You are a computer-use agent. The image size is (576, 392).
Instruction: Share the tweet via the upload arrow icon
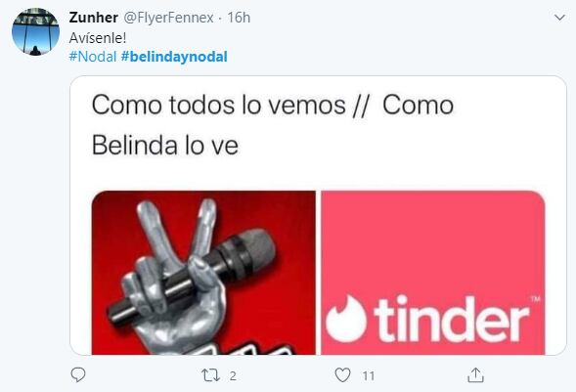pos(475,374)
